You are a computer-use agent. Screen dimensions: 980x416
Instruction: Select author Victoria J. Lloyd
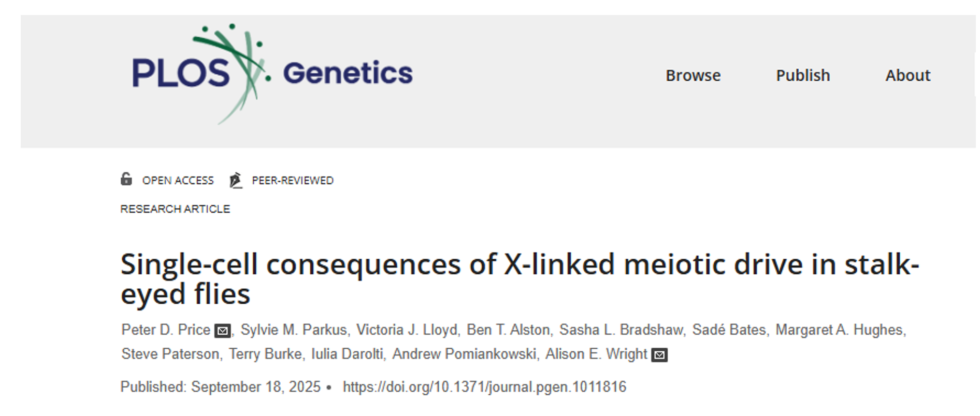(407, 330)
